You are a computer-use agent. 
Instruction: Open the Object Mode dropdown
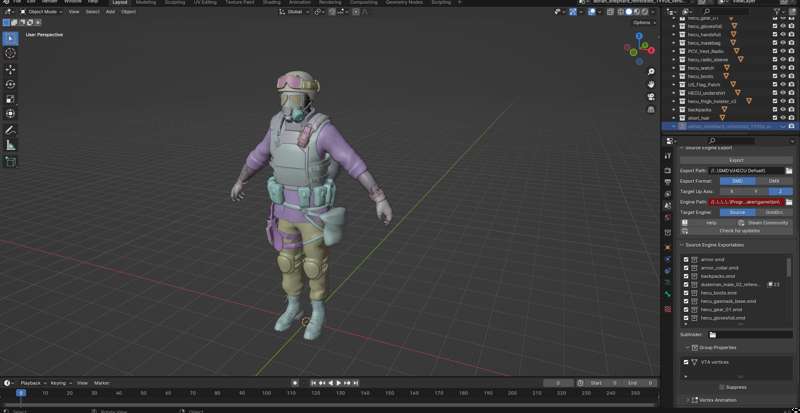point(42,11)
